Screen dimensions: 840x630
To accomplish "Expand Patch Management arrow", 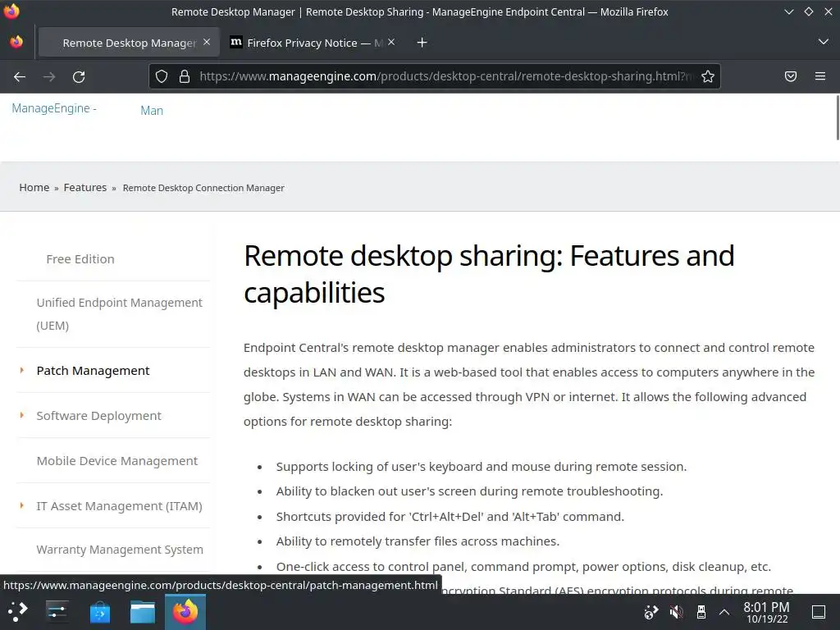I will (x=22, y=370).
